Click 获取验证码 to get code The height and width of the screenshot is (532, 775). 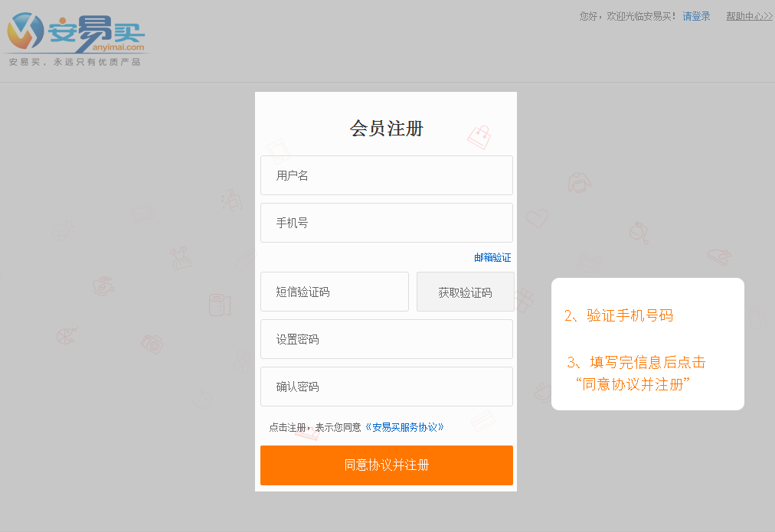[x=465, y=292]
